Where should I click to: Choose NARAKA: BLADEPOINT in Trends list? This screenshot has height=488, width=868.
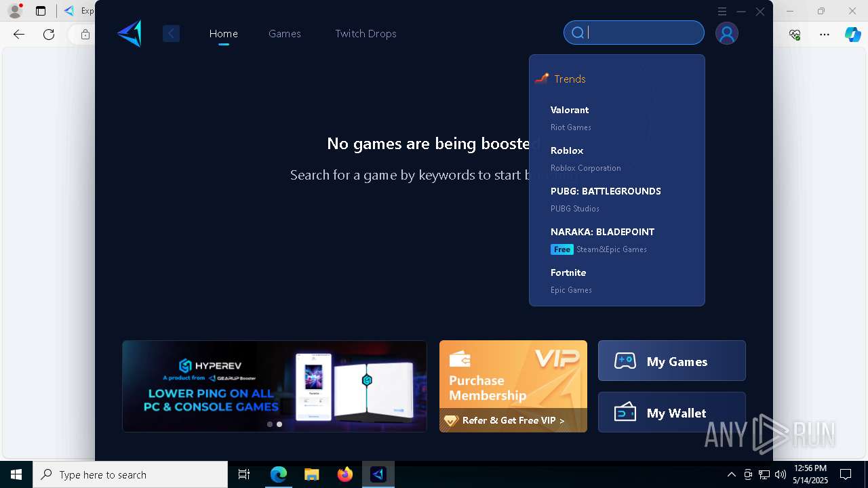pyautogui.click(x=616, y=240)
